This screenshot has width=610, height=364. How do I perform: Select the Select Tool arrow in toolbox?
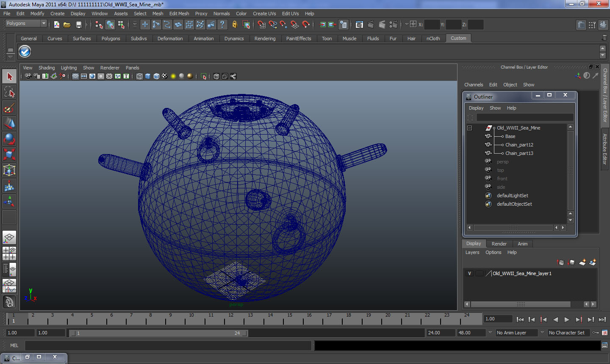tap(9, 77)
